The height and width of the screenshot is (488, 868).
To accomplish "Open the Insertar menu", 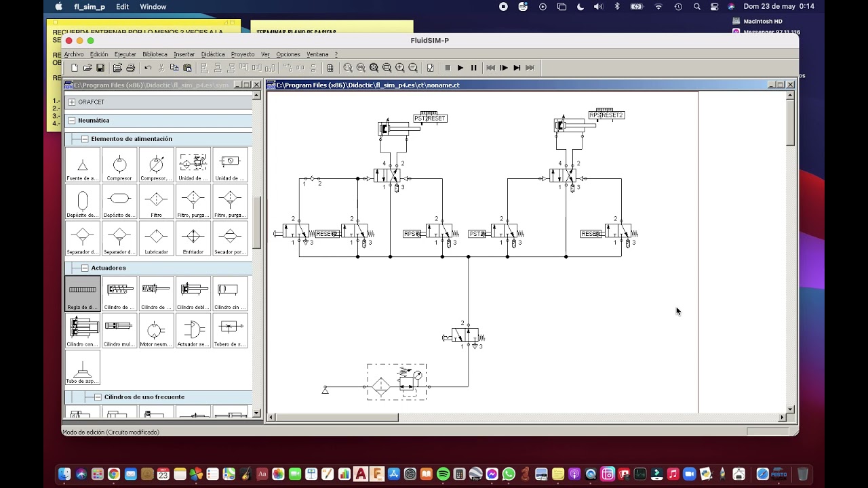I will [184, 54].
